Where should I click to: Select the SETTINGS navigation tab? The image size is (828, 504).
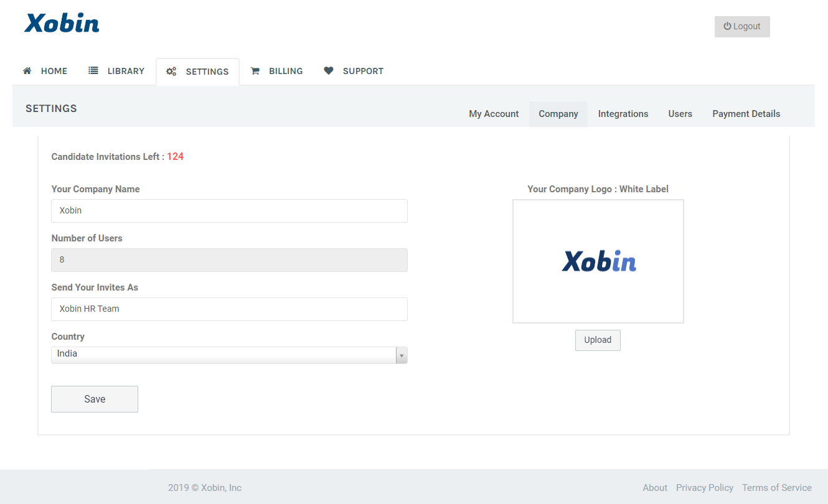click(x=197, y=72)
